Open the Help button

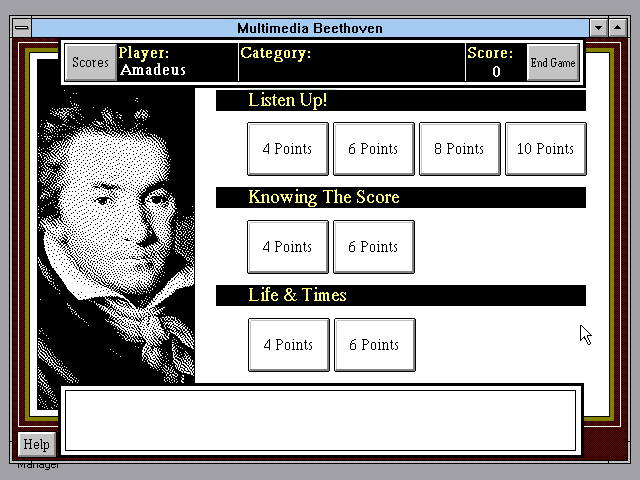coord(37,444)
